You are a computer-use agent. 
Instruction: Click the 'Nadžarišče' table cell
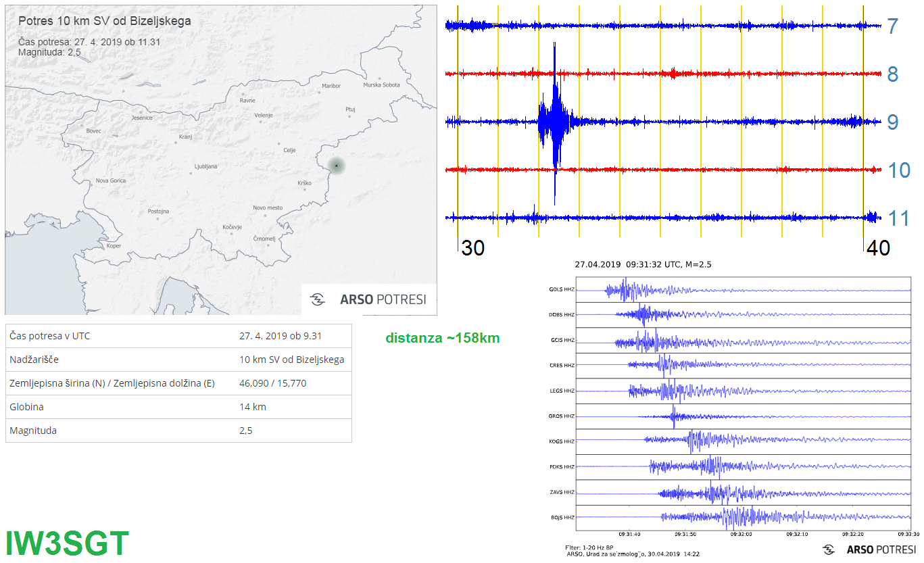point(34,360)
